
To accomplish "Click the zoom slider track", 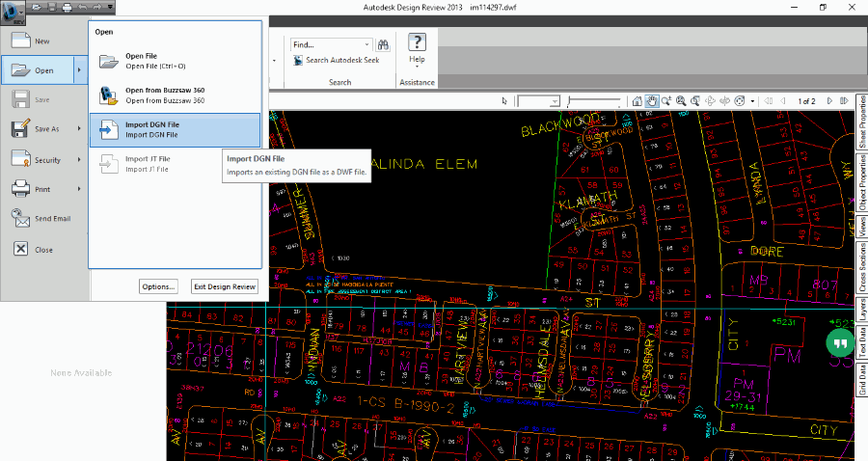I will 594,100.
